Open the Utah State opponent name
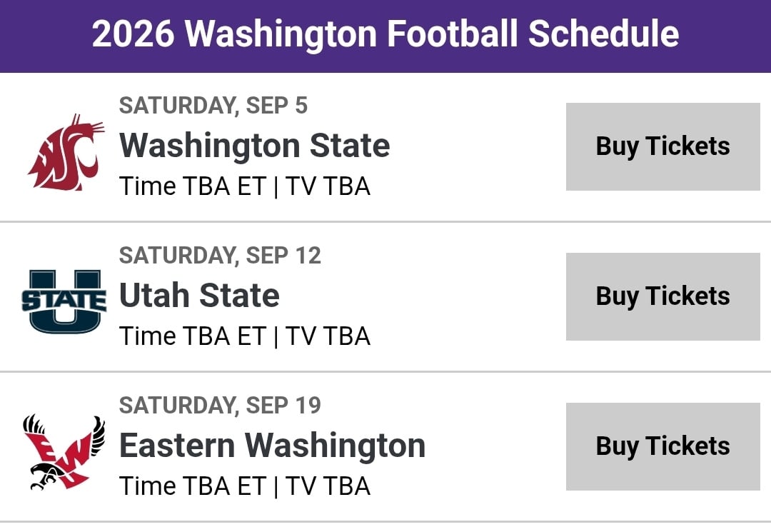This screenshot has width=771, height=532. click(199, 296)
